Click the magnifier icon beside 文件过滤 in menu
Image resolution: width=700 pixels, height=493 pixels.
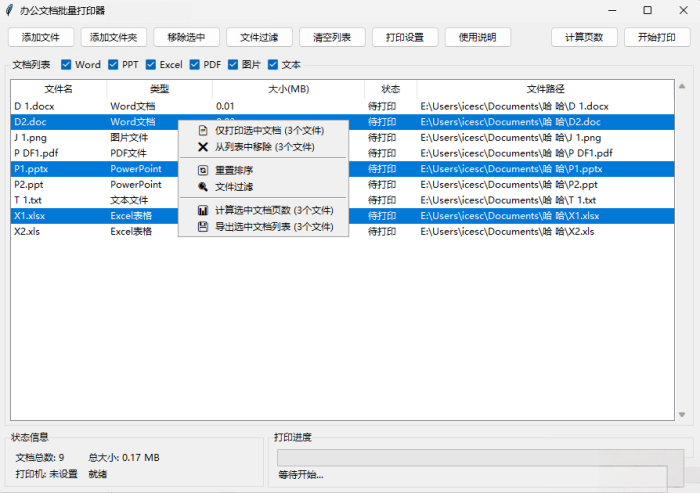coord(203,186)
